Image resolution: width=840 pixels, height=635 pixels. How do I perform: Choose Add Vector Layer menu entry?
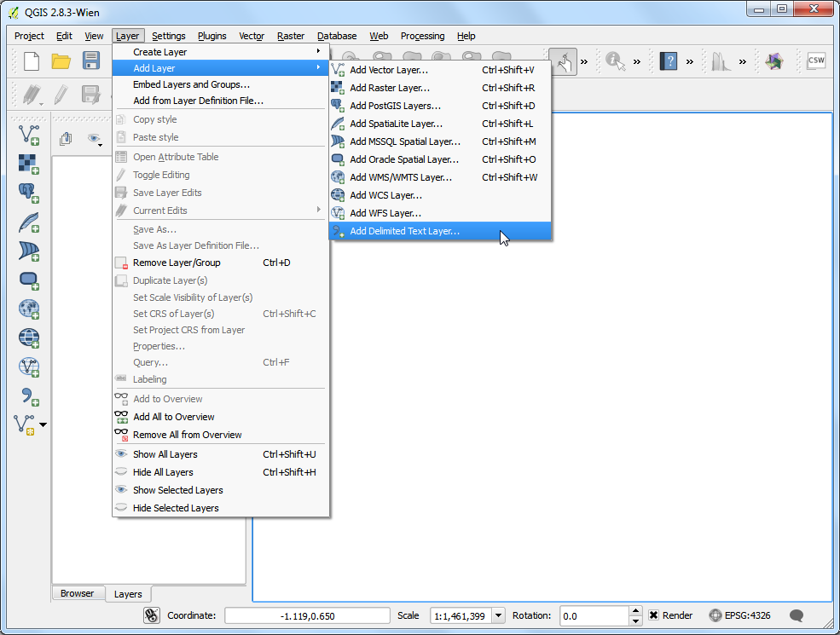[x=440, y=70]
